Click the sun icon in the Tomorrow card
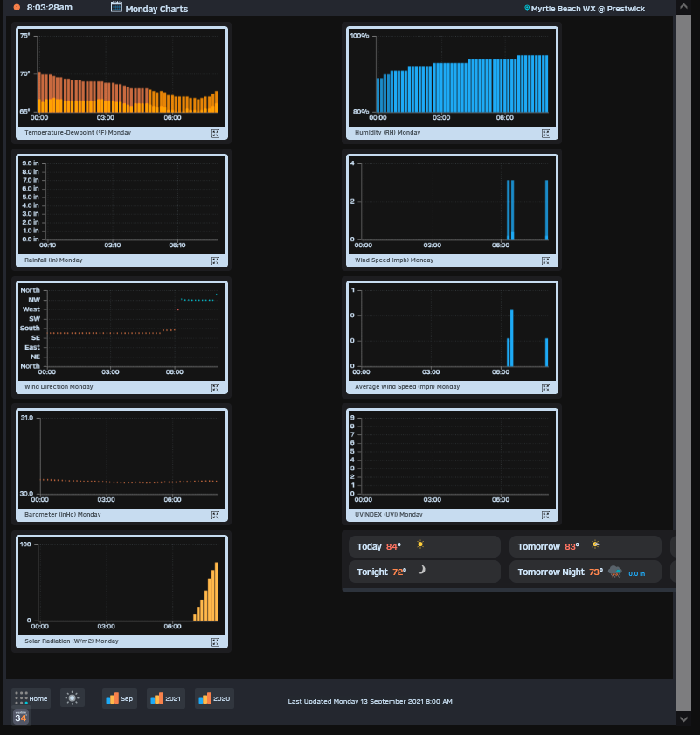This screenshot has height=735, width=700. [595, 544]
